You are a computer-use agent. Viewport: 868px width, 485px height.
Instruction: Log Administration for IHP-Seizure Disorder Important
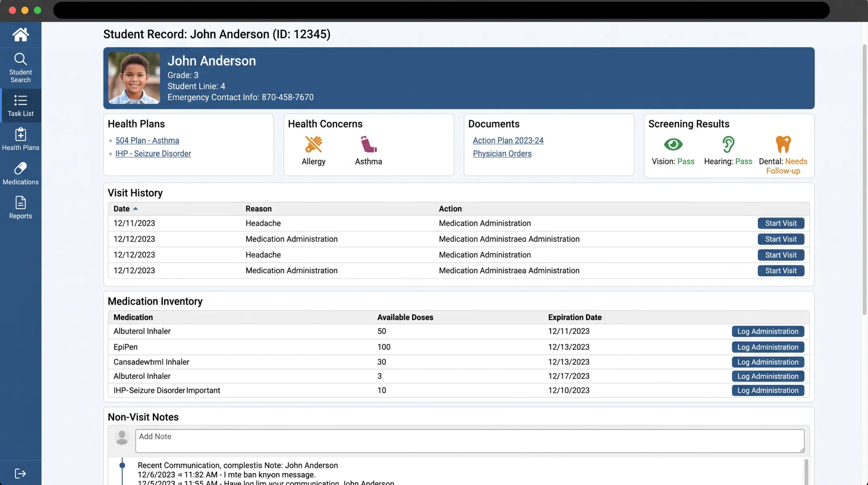pyautogui.click(x=768, y=390)
